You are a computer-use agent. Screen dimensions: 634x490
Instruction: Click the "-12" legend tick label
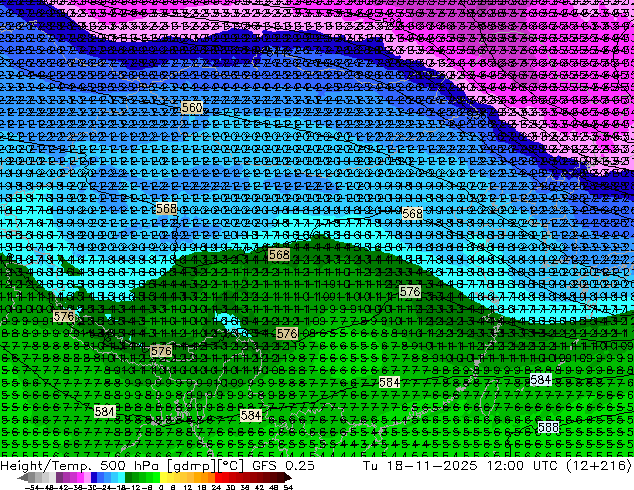point(133,488)
